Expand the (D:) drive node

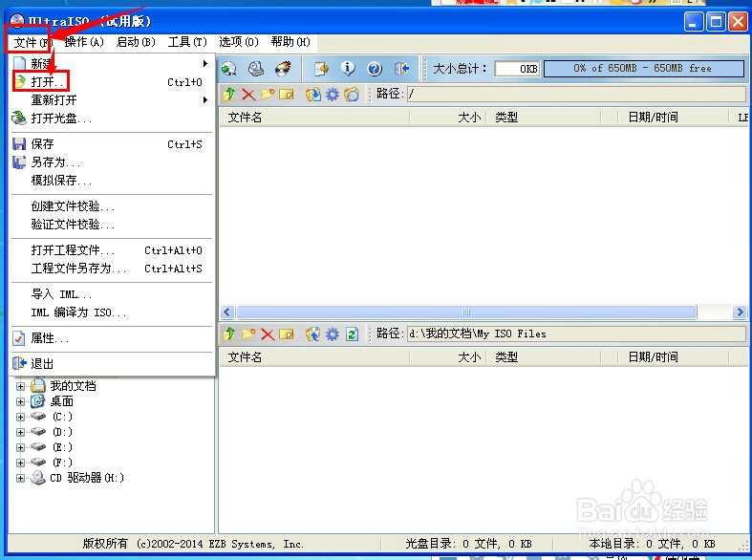coord(20,433)
